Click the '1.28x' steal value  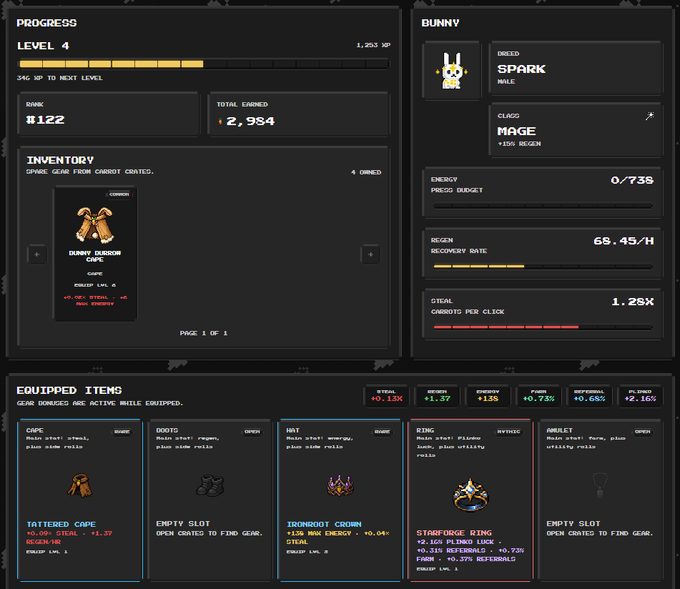point(632,302)
